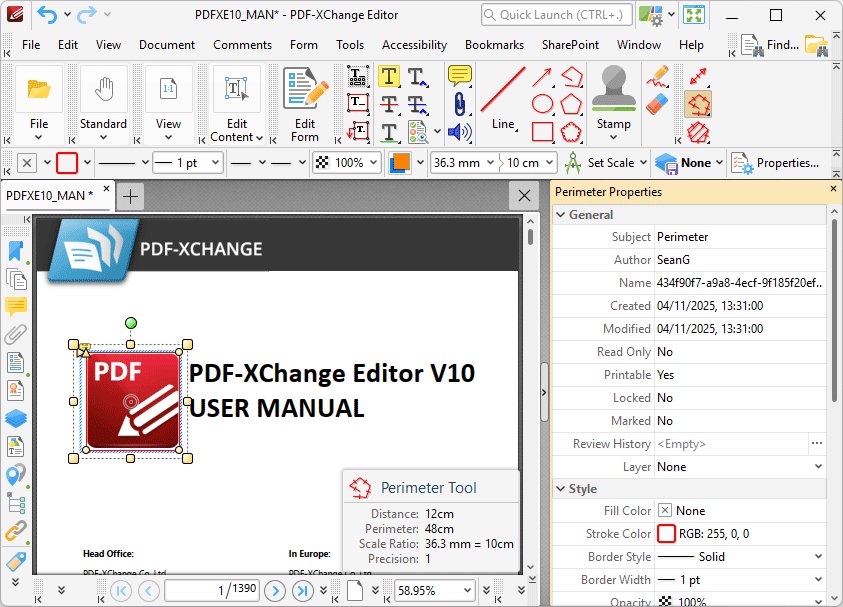The height and width of the screenshot is (607, 843).
Task: Click the page number field
Action: click(212, 590)
